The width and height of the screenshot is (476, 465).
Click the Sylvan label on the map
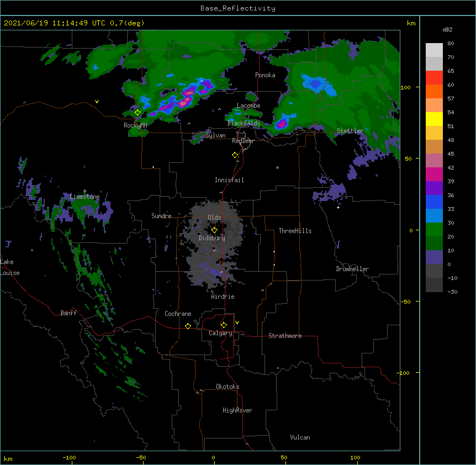215,135
